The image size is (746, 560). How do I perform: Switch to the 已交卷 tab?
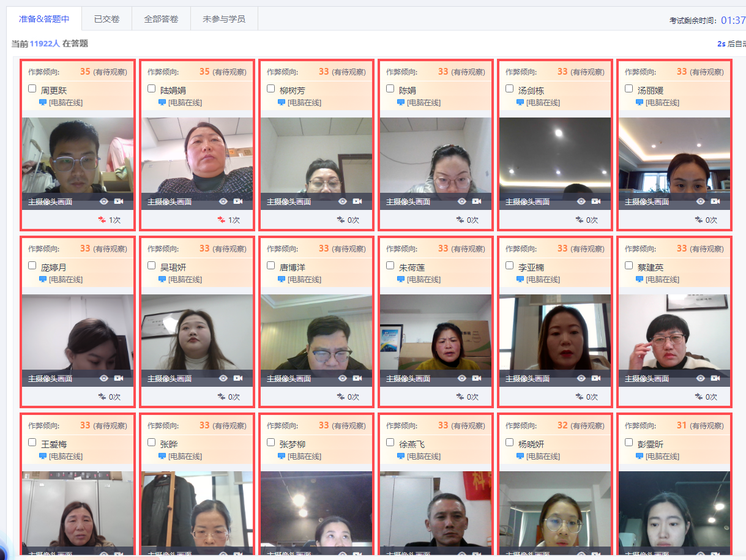click(x=106, y=19)
